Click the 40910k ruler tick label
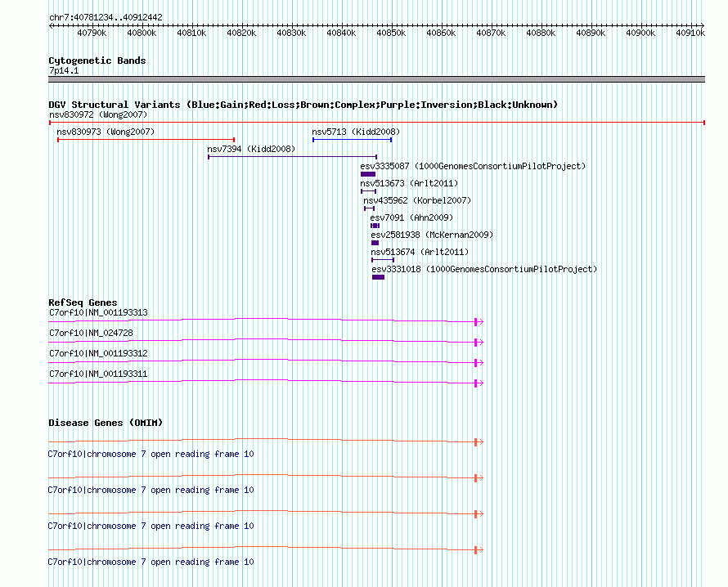728x587 pixels. (x=690, y=33)
